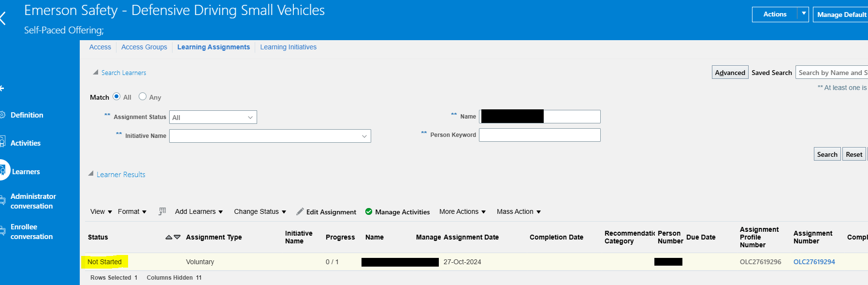868x285 pixels.
Task: Click the OLC27619296 profile number cell
Action: click(760, 262)
